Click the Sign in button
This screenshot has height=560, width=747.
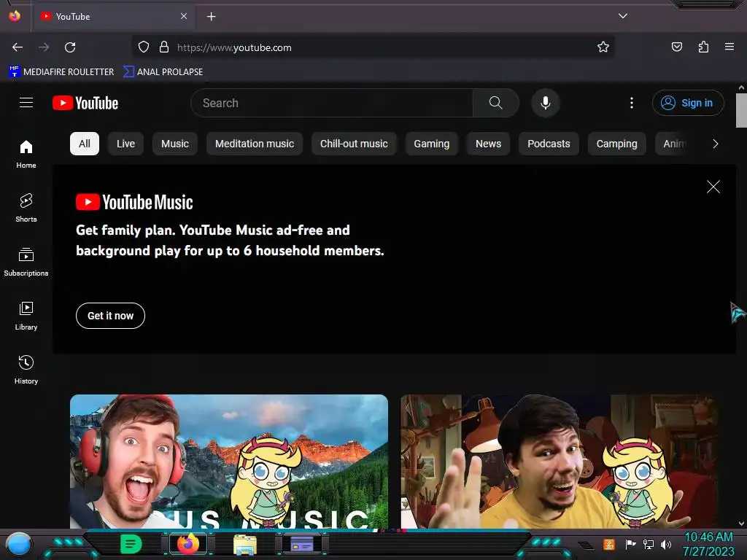688,103
